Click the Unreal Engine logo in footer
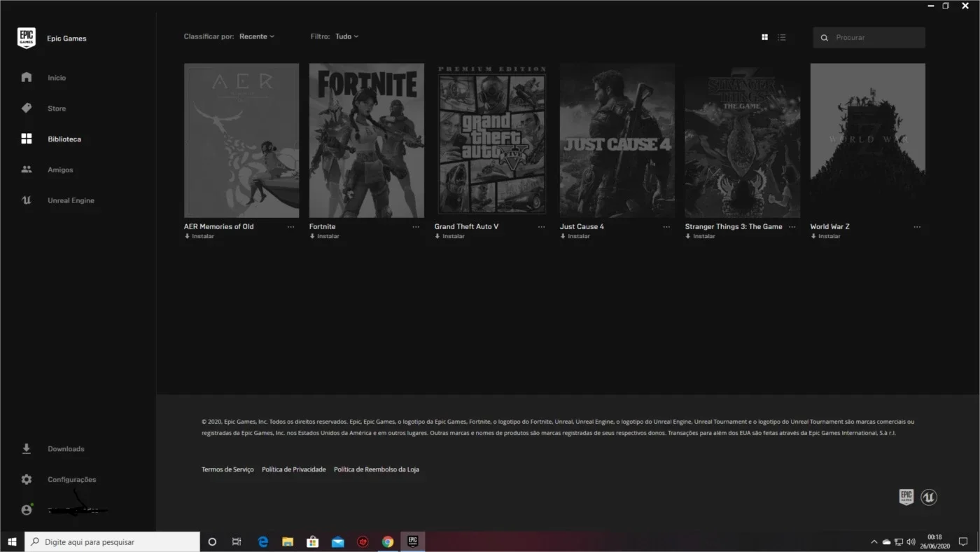 [929, 497]
